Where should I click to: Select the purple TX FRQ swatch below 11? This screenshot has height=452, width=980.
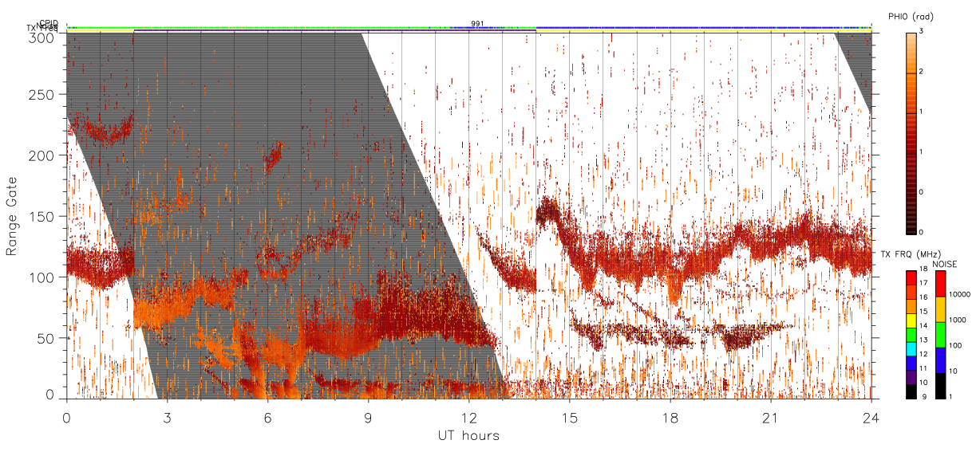point(911,375)
